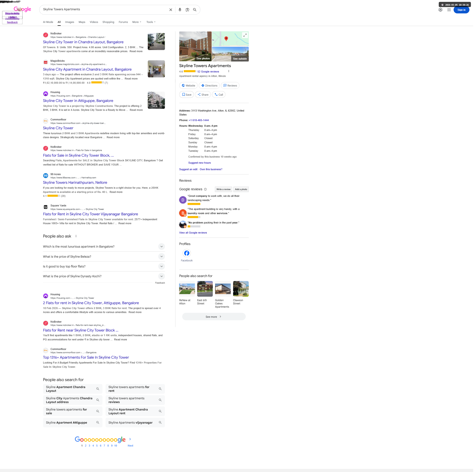Switch to Maps tab
This screenshot has height=472, width=476.
coord(82,22)
